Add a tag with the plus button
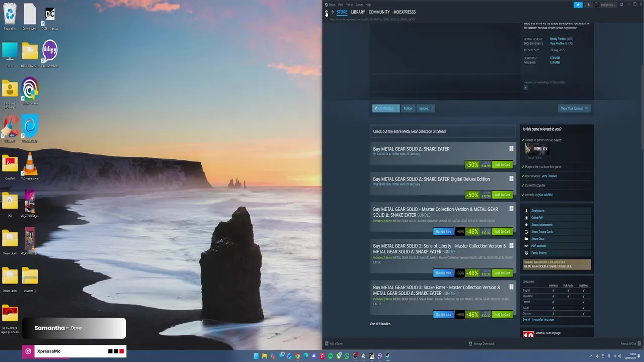This screenshot has width=644, height=362. 526,87
